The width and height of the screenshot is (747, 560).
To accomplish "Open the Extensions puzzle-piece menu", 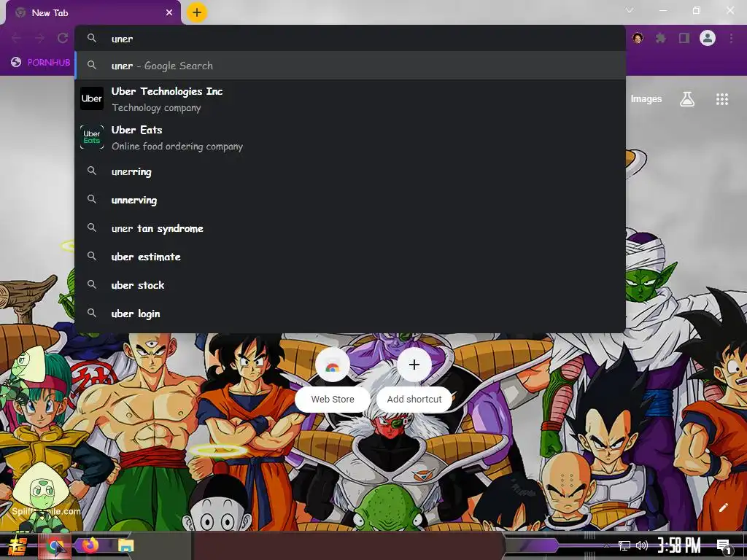I will tap(661, 38).
